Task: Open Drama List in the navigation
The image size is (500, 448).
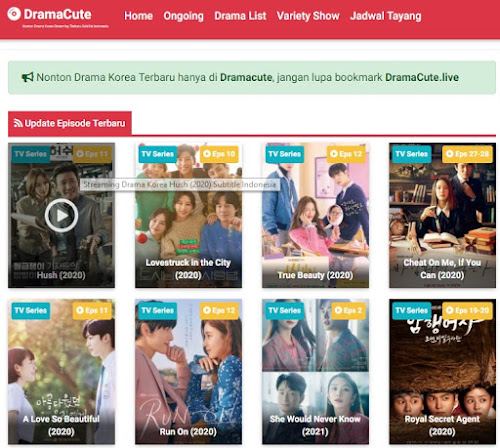Action: [x=240, y=16]
